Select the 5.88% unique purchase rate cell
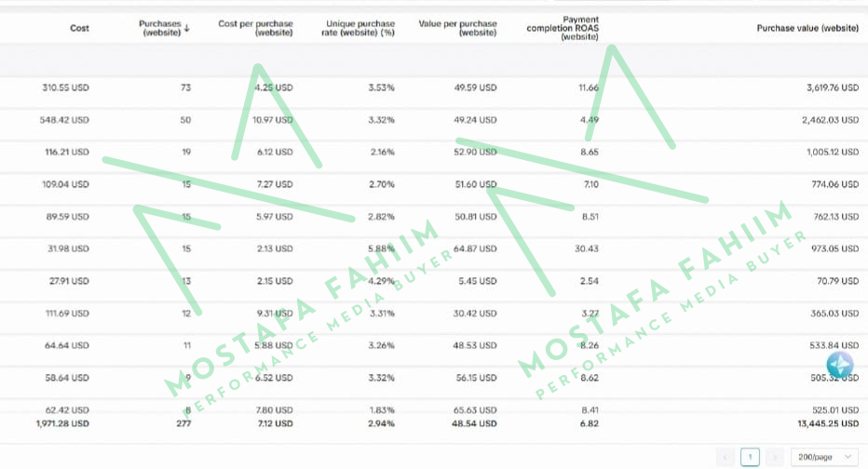Viewport: 868px width, 469px height. coord(381,248)
